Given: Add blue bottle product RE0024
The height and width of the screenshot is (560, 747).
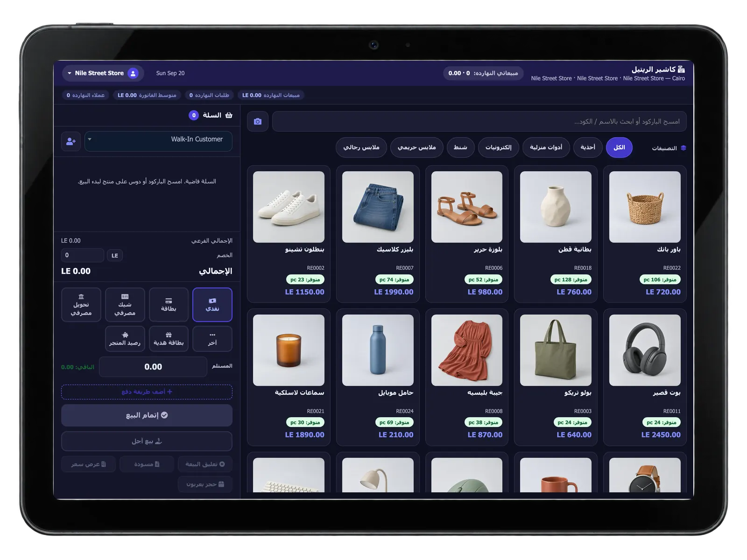Looking at the screenshot, I should tap(378, 377).
